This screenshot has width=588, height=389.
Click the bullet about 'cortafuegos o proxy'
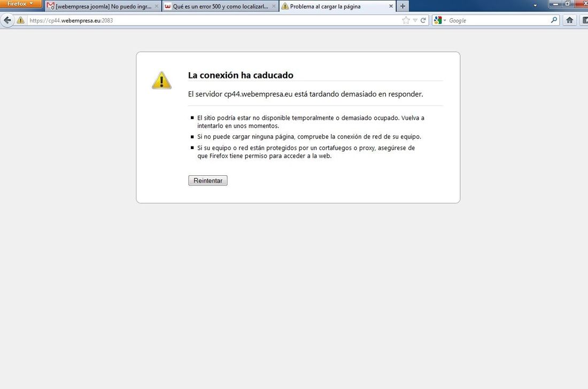[306, 152]
